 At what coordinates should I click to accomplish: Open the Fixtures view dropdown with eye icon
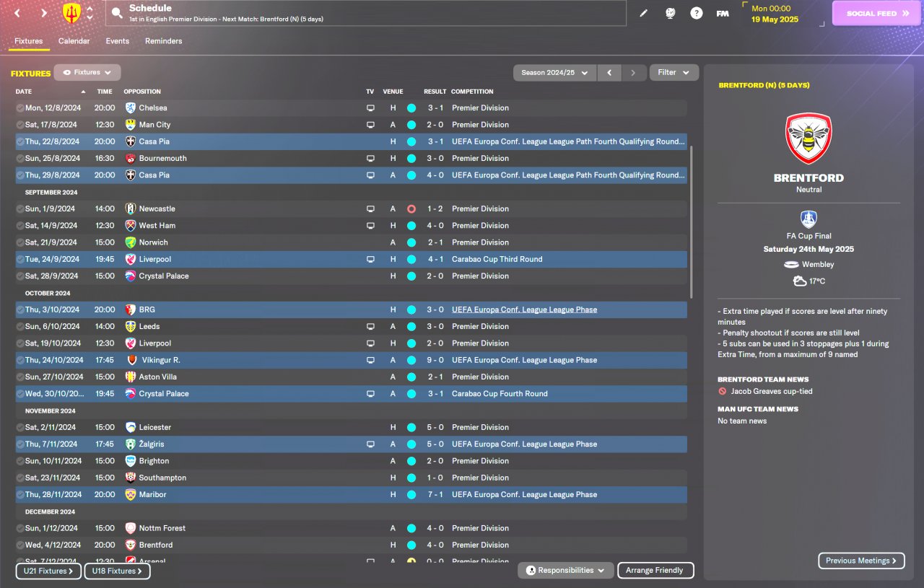(x=87, y=72)
